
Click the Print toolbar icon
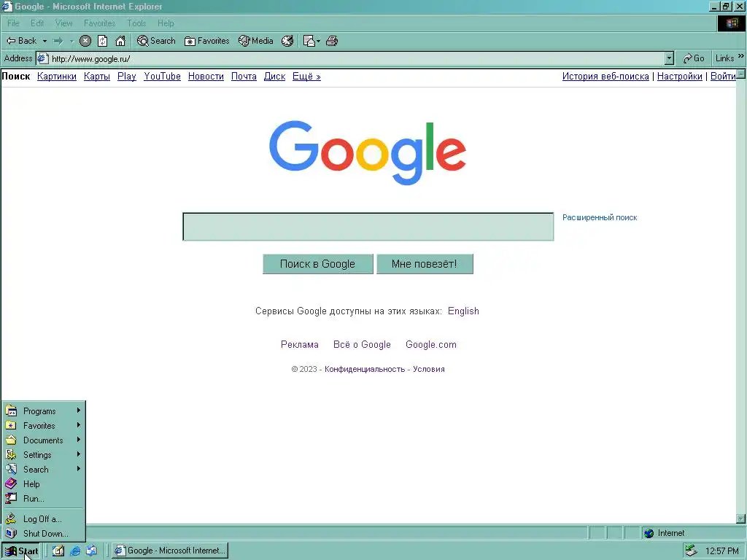(332, 41)
